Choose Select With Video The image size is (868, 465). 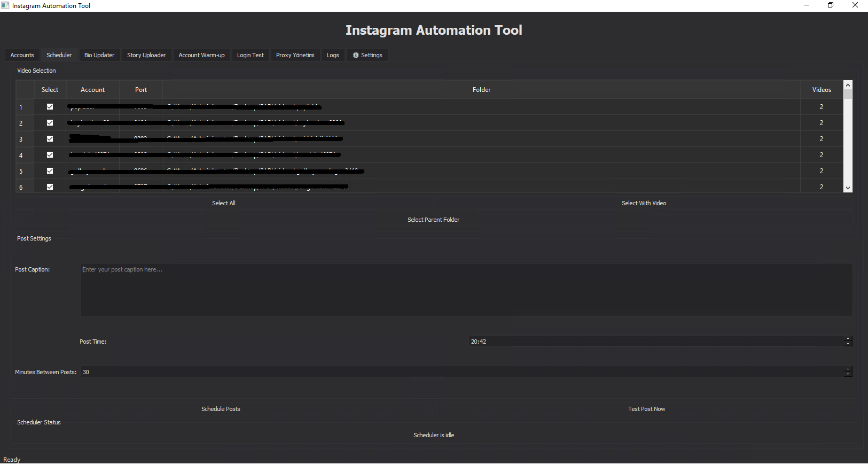(x=644, y=203)
